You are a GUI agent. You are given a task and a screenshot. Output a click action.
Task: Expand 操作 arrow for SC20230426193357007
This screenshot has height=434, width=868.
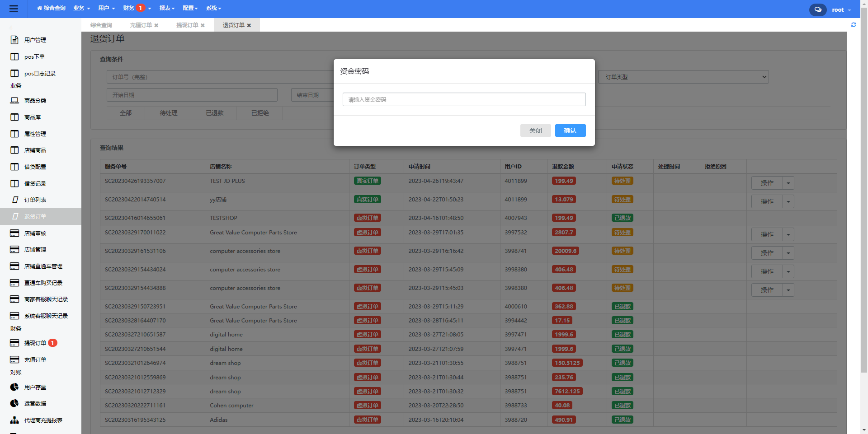pyautogui.click(x=788, y=183)
